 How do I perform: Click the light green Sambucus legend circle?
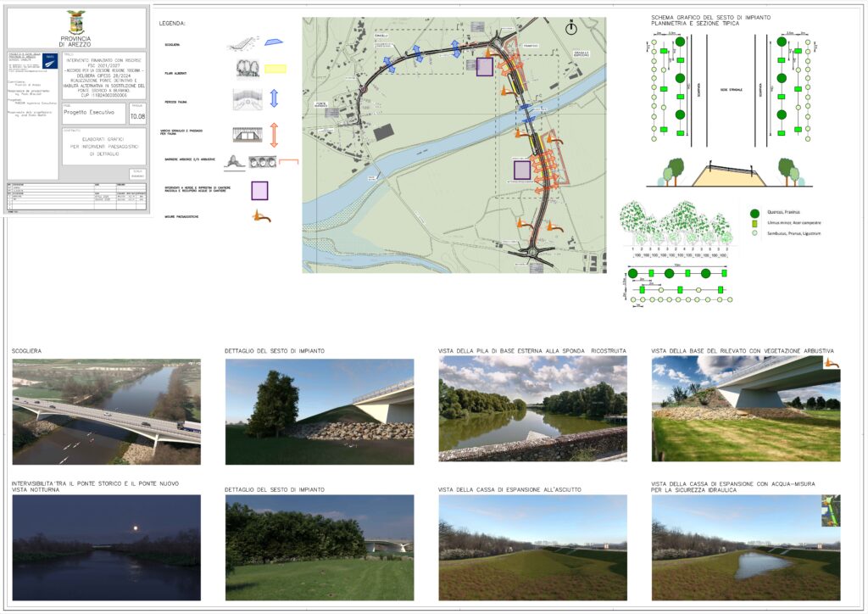click(x=754, y=232)
